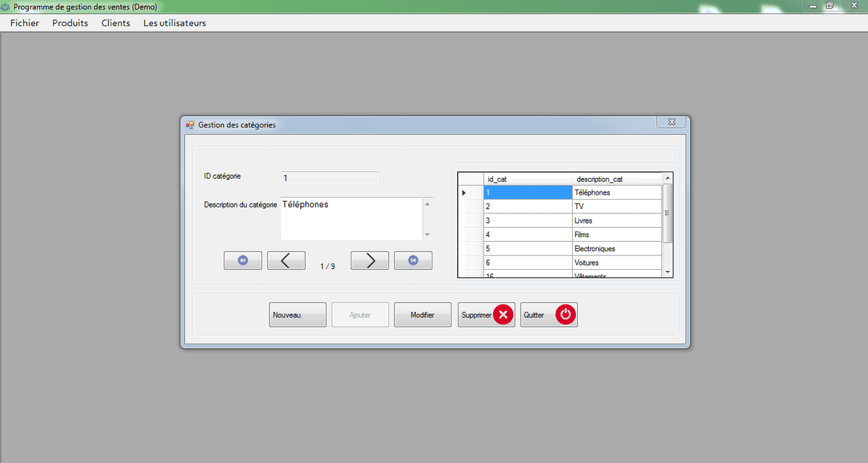868x463 pixels.
Task: Open the Clients menu
Action: [116, 23]
